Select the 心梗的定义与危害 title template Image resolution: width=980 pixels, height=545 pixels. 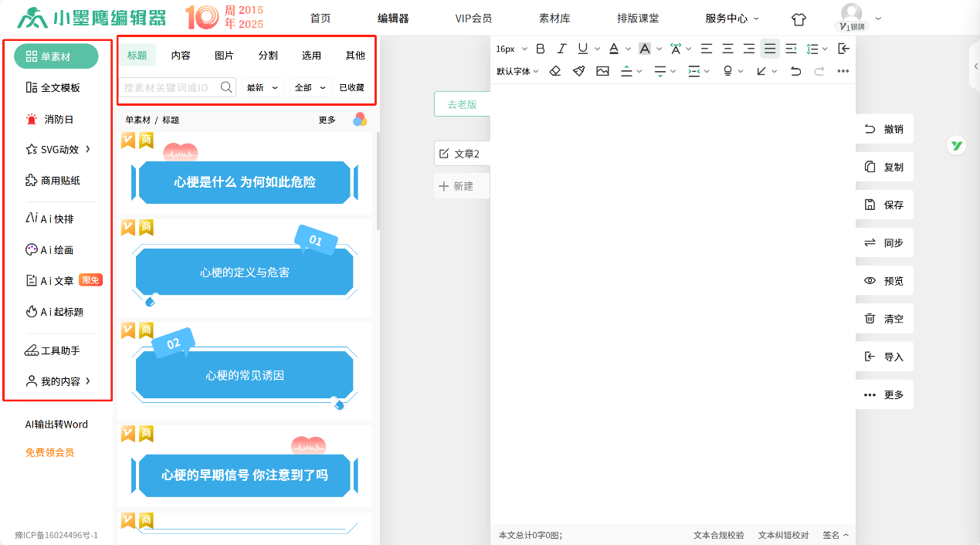point(244,272)
